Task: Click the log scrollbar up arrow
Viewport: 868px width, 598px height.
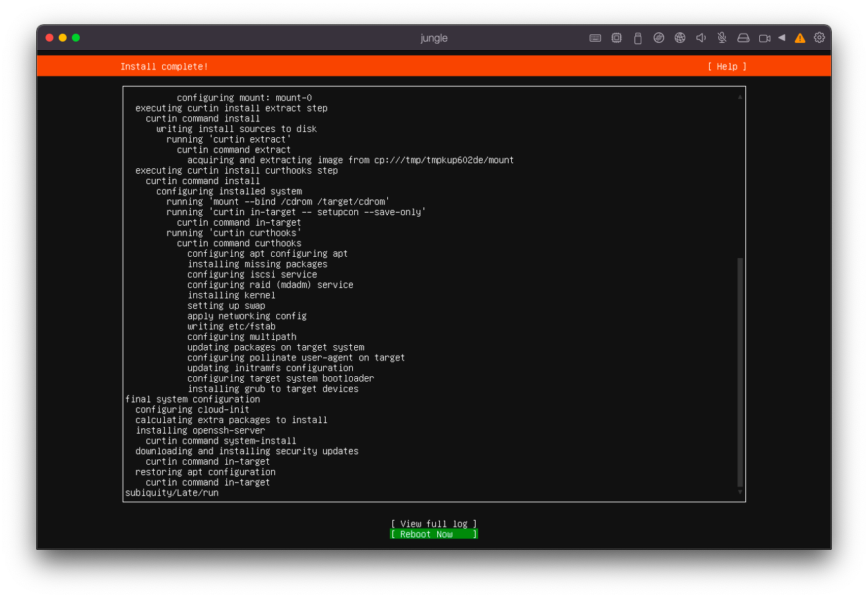Action: 740,97
